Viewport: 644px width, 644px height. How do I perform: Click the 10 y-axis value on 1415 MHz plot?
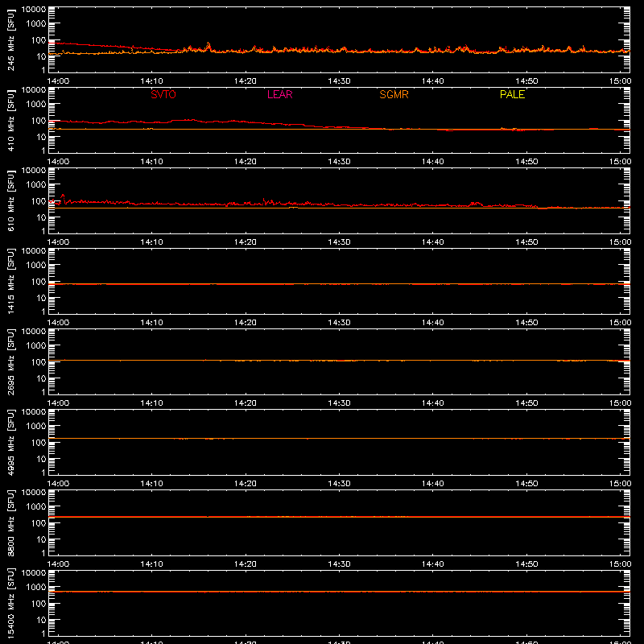41,298
